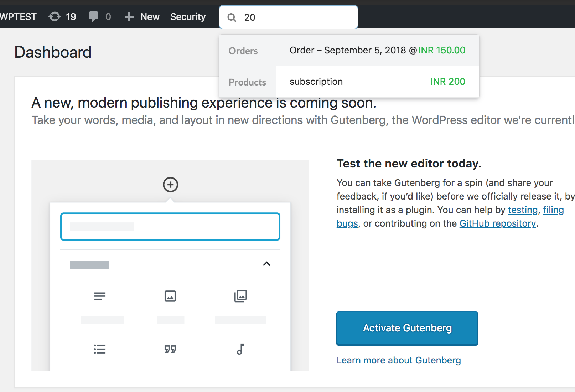The image size is (575, 392).
Task: Open the New content menu
Action: (142, 17)
